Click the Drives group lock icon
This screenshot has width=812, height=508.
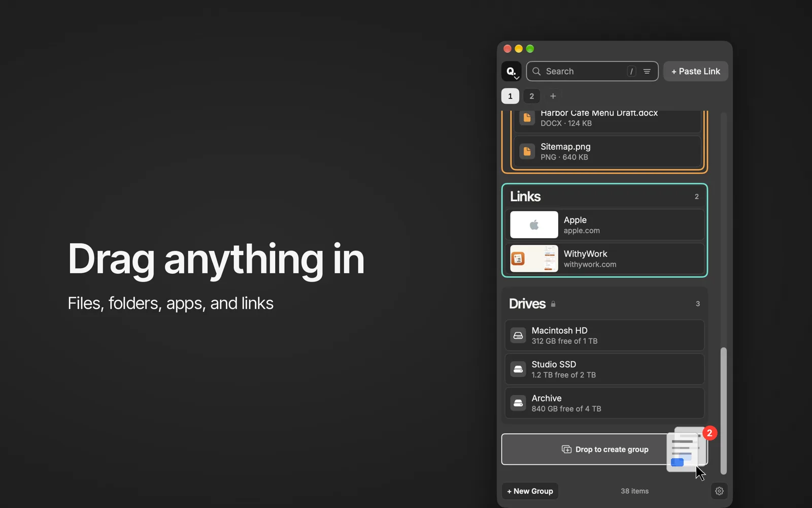[553, 304]
